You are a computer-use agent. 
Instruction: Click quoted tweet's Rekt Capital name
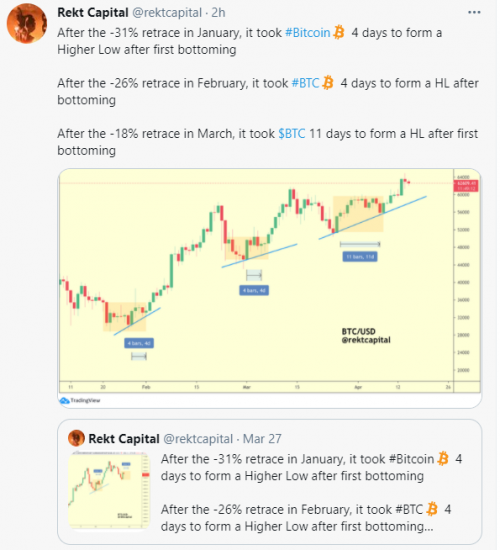point(124,439)
